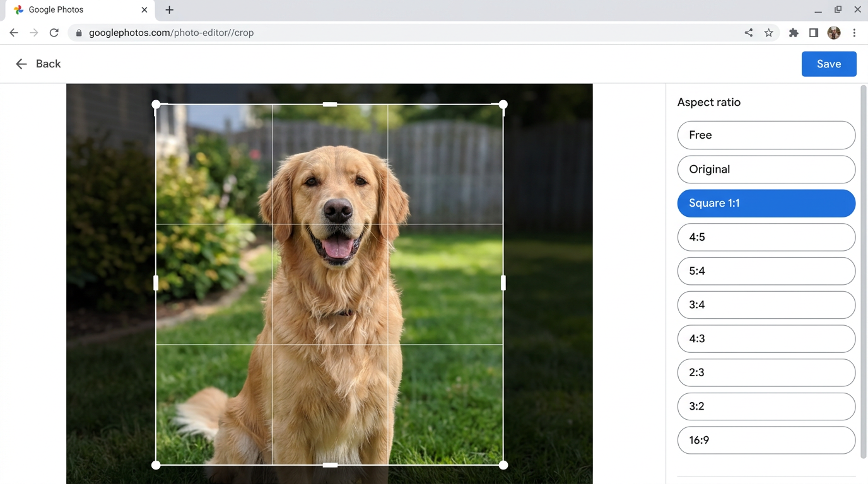Click the forward navigation arrow
868x484 pixels.
point(33,32)
